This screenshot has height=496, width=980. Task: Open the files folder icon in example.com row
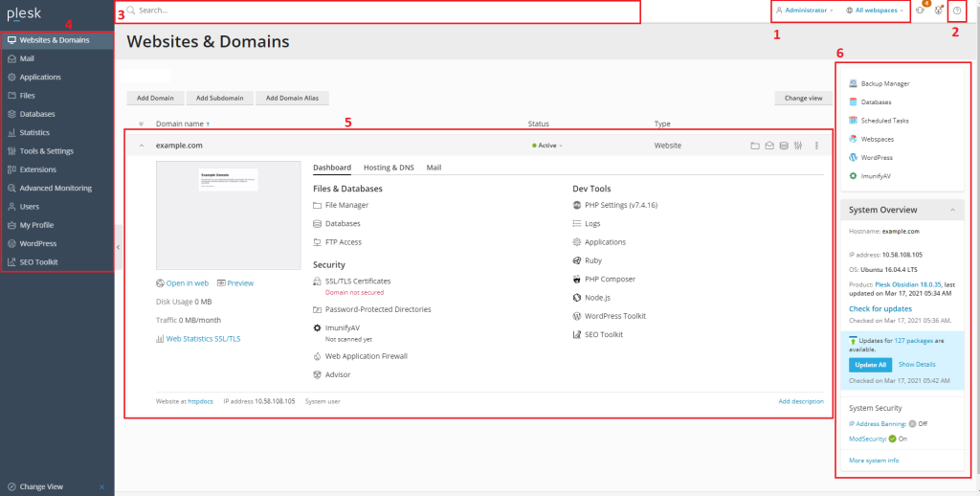pos(755,146)
